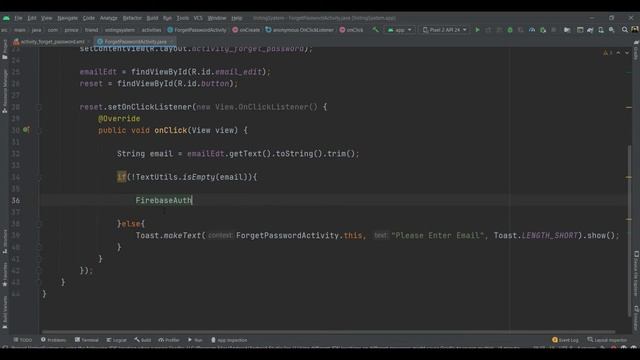Screen dimensions: 640x360
Task: Open the app run configuration dropdown
Action: point(400,30)
